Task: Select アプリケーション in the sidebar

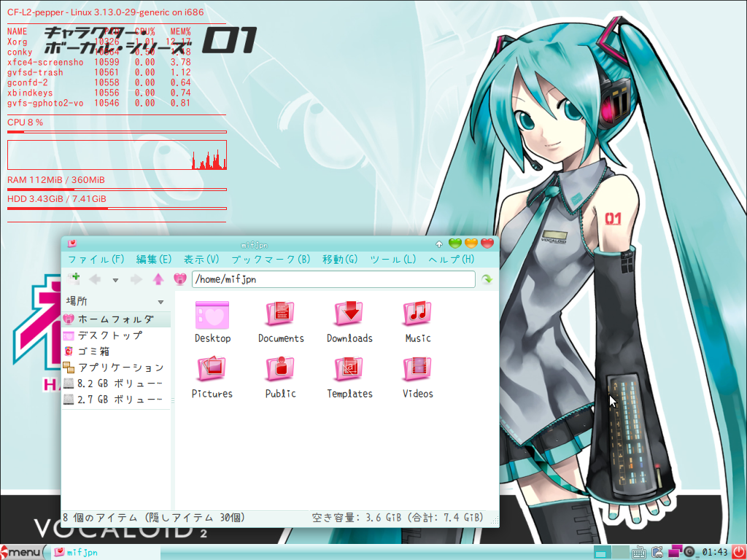Action: point(116,367)
